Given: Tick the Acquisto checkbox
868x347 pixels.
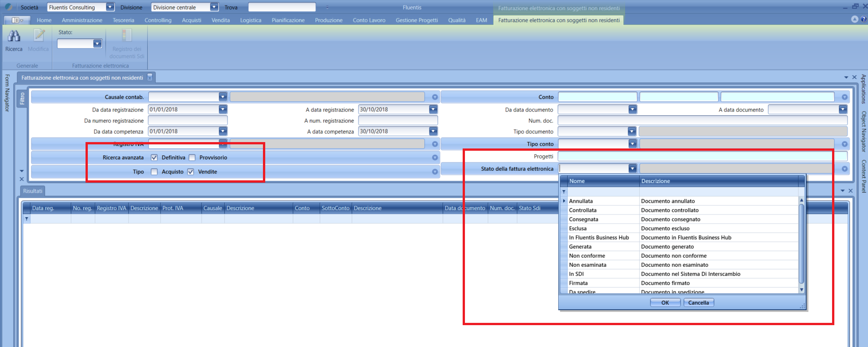Looking at the screenshot, I should click(x=154, y=172).
